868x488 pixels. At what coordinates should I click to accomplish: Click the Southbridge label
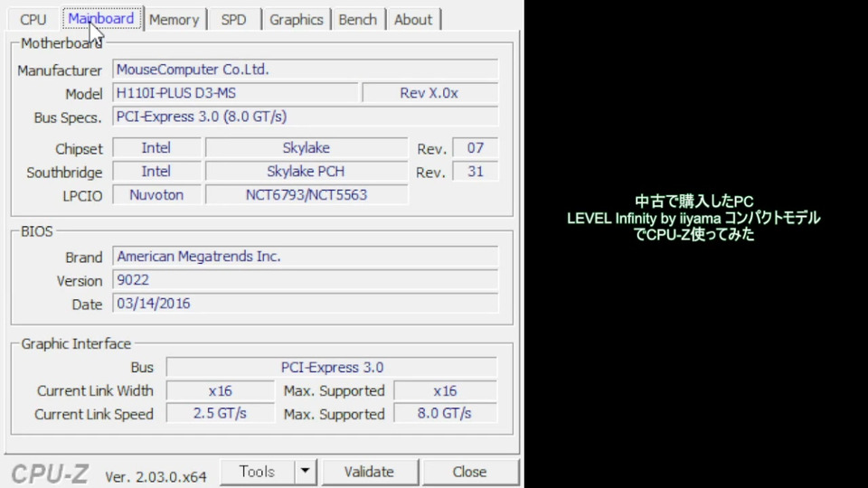pyautogui.click(x=64, y=173)
